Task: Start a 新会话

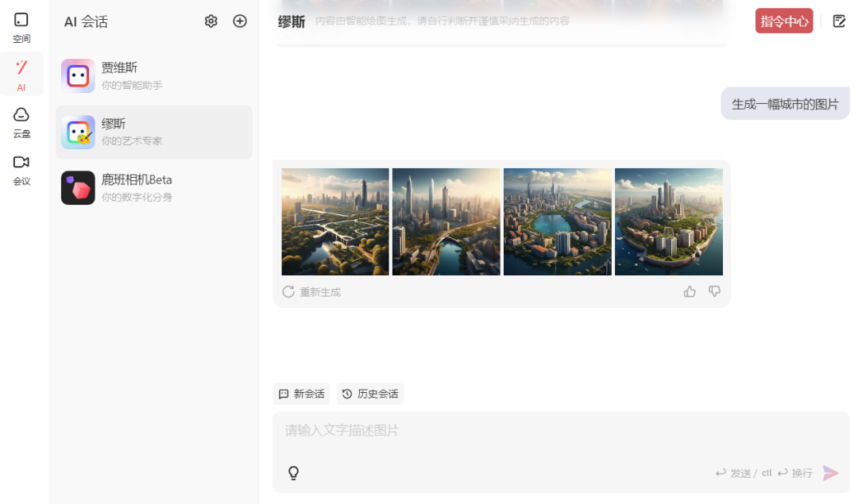Action: coord(302,394)
